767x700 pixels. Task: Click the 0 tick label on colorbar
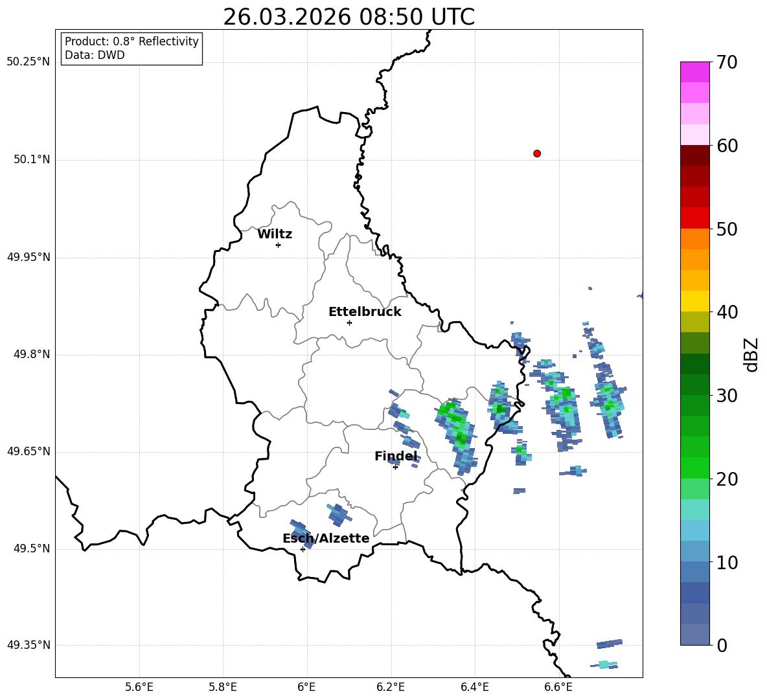(722, 645)
